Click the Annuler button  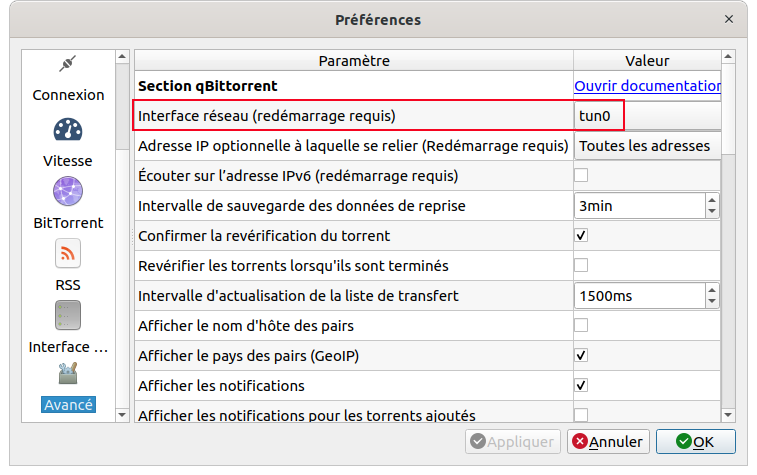coord(608,442)
